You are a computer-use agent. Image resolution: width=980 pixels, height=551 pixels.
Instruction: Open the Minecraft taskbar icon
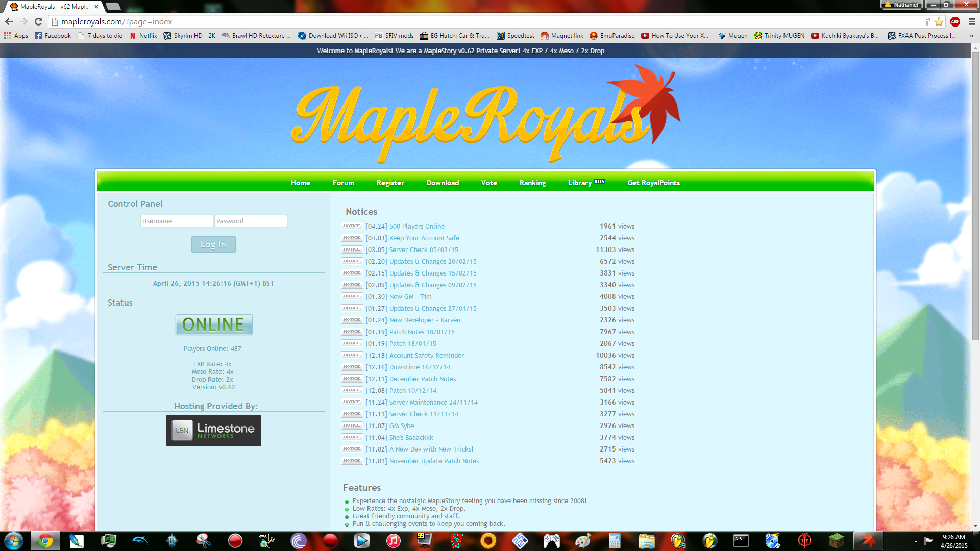tap(836, 541)
